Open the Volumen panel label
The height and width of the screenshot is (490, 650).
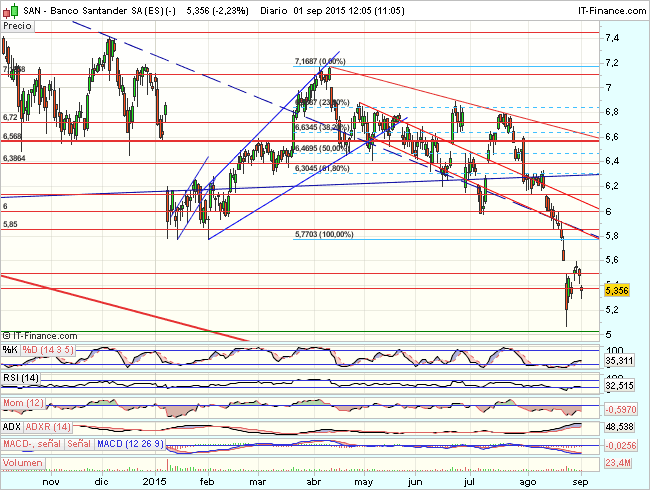[x=23, y=463]
